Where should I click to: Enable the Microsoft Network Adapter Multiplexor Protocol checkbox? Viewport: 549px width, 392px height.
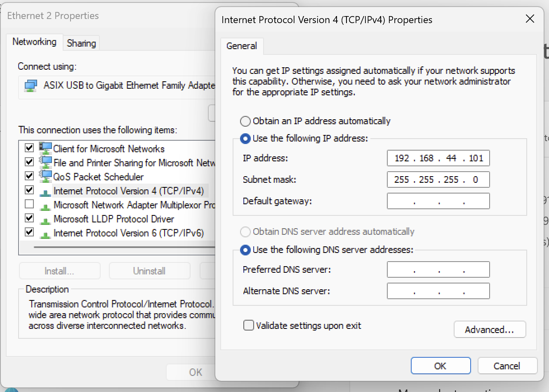(x=29, y=205)
